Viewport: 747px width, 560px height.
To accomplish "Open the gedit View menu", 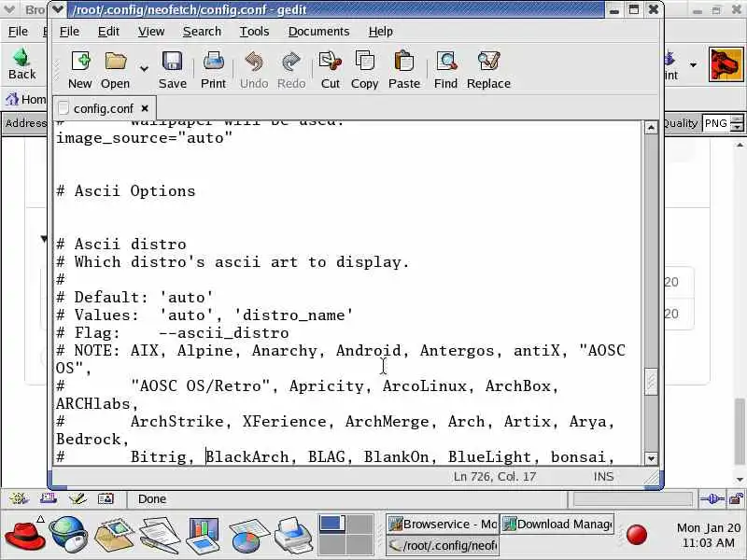I will click(151, 32).
